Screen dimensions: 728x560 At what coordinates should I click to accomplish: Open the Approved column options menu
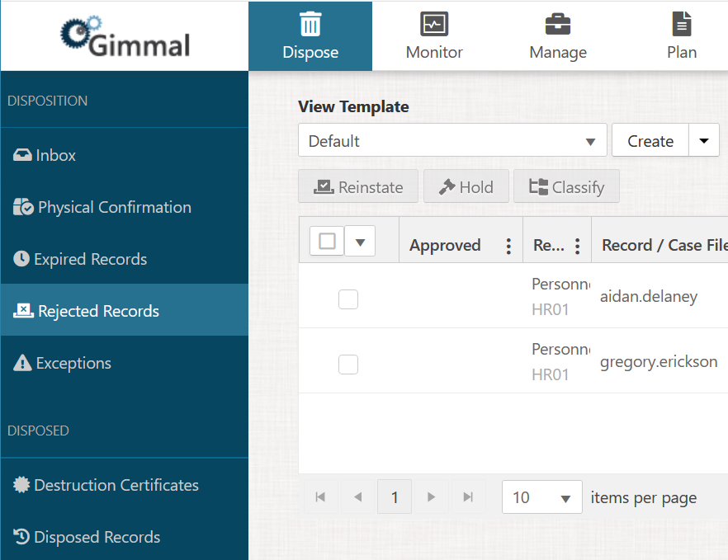[x=508, y=246]
